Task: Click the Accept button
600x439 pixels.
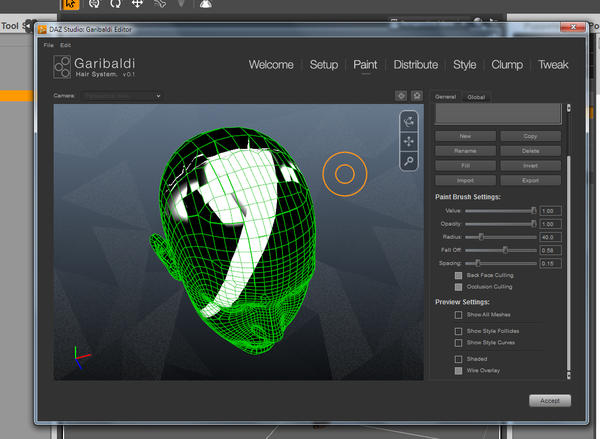Action: tap(550, 401)
